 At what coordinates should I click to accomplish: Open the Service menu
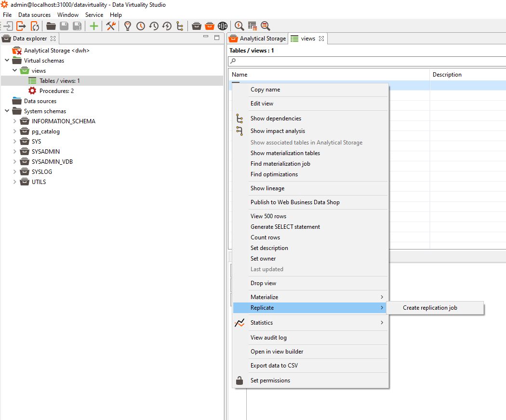pyautogui.click(x=94, y=15)
